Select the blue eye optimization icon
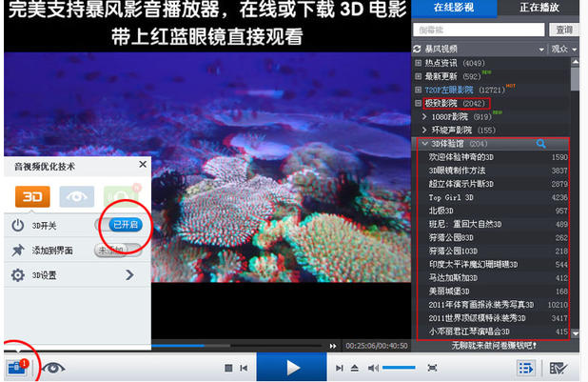 (x=77, y=196)
